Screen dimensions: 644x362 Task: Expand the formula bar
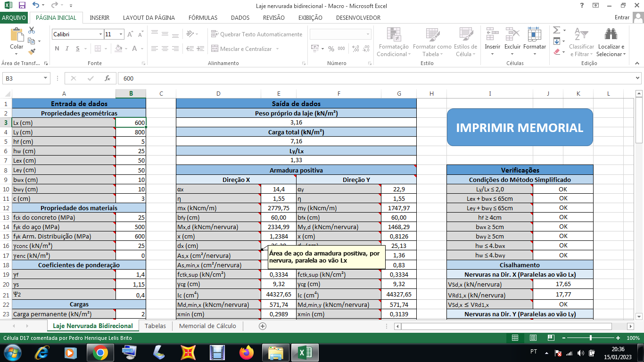638,78
